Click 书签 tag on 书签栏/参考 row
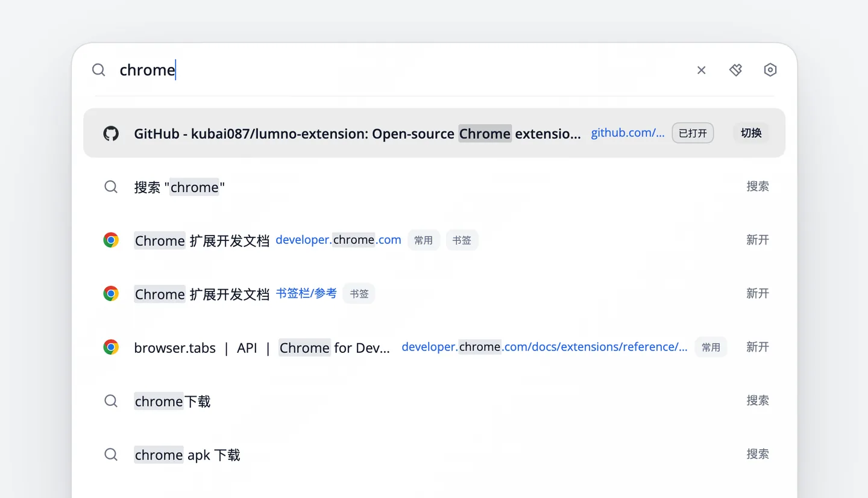The width and height of the screenshot is (868, 498). [x=359, y=294]
